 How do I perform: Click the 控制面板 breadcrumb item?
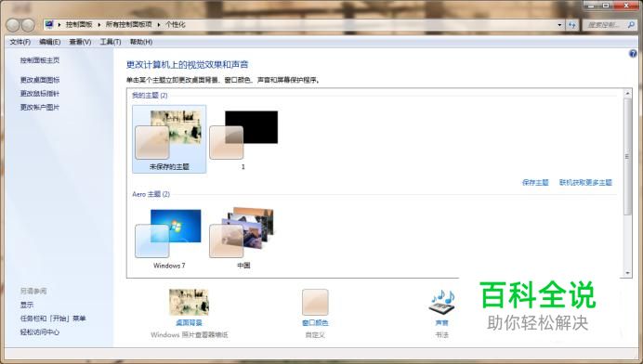79,24
